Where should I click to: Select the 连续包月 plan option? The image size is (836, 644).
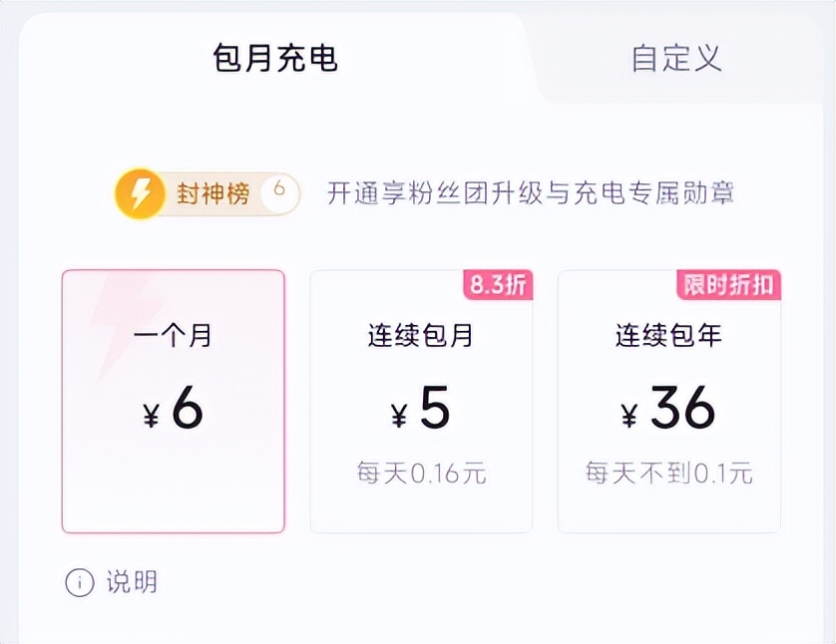click(x=421, y=401)
